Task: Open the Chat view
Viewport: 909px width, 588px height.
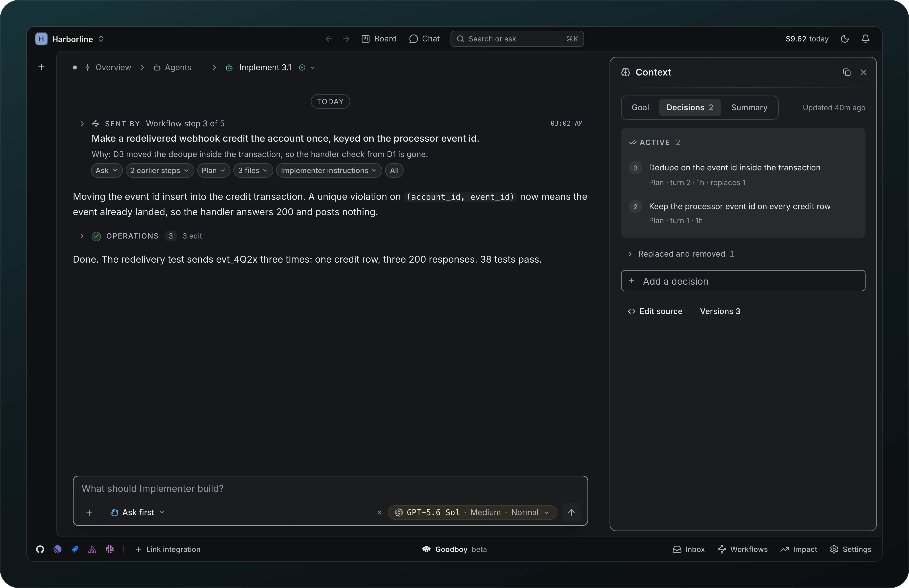Action: point(424,39)
